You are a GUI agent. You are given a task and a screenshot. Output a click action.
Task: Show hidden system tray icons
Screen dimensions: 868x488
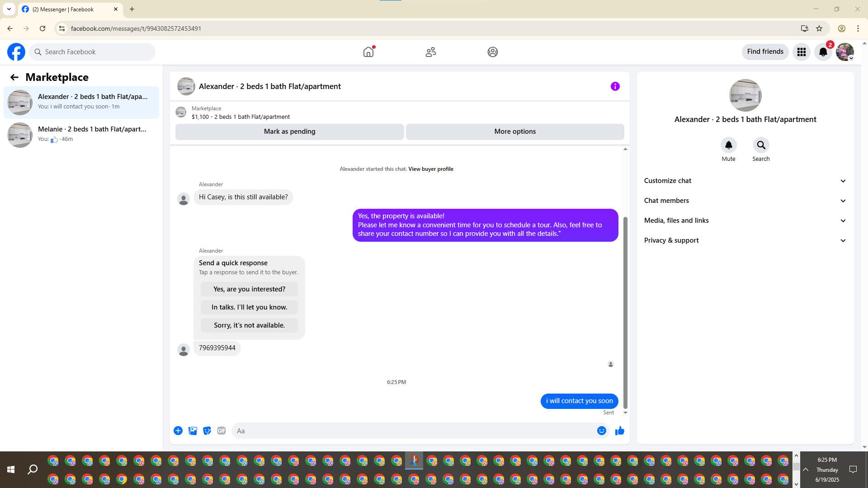click(x=806, y=470)
